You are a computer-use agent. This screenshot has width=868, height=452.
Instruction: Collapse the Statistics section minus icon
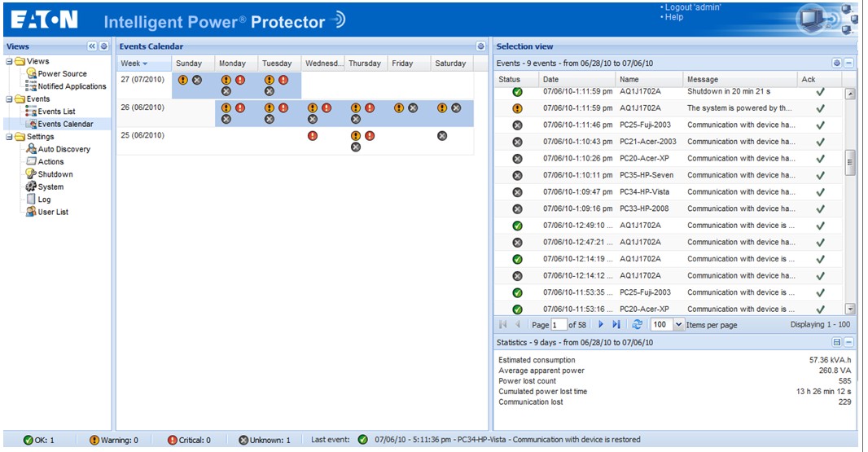coord(848,342)
